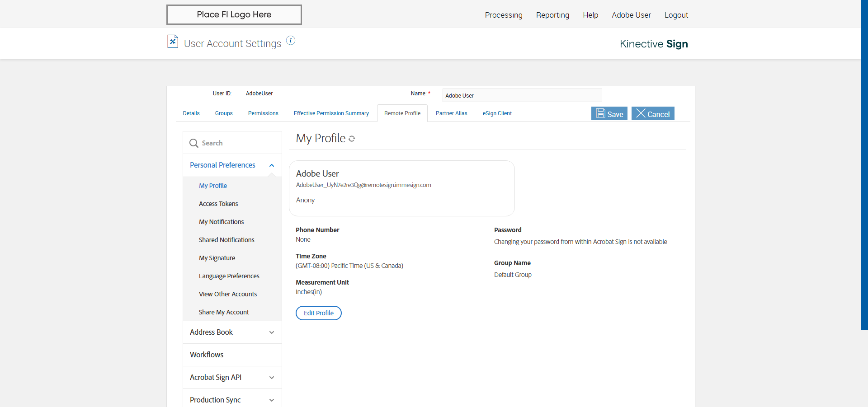The width and height of the screenshot is (868, 407).
Task: Collapse the Personal Preferences section
Action: [x=272, y=165]
